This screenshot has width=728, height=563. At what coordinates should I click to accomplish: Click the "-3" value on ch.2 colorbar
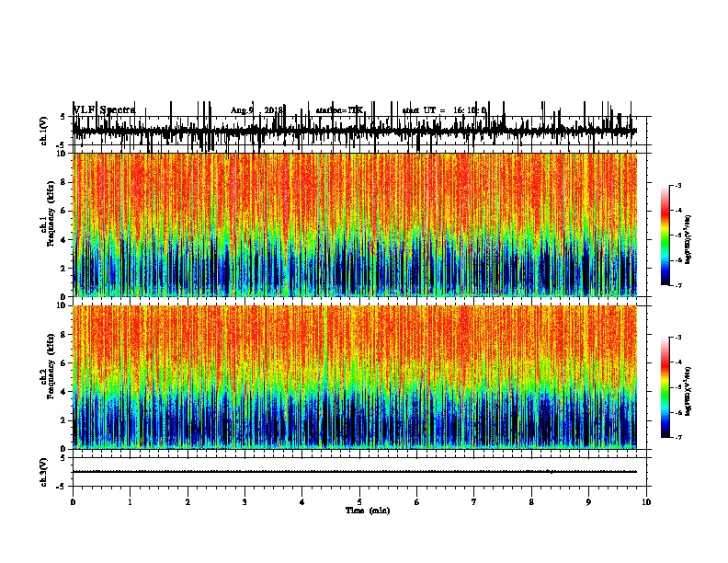point(678,338)
